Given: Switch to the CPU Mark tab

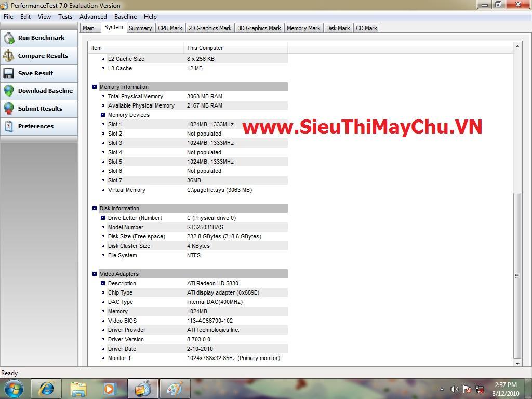Looking at the screenshot, I should click(170, 28).
